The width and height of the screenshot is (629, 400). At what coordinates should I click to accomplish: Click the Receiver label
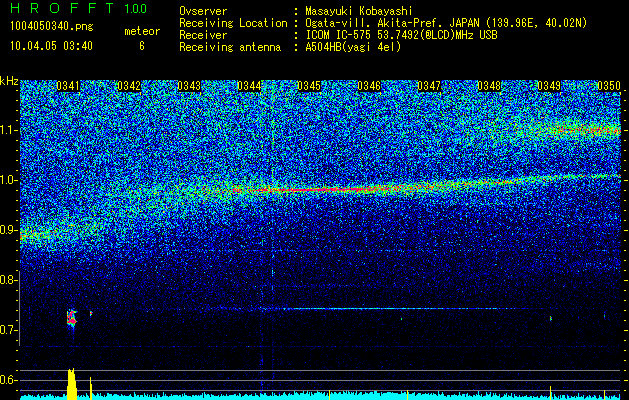[x=203, y=35]
